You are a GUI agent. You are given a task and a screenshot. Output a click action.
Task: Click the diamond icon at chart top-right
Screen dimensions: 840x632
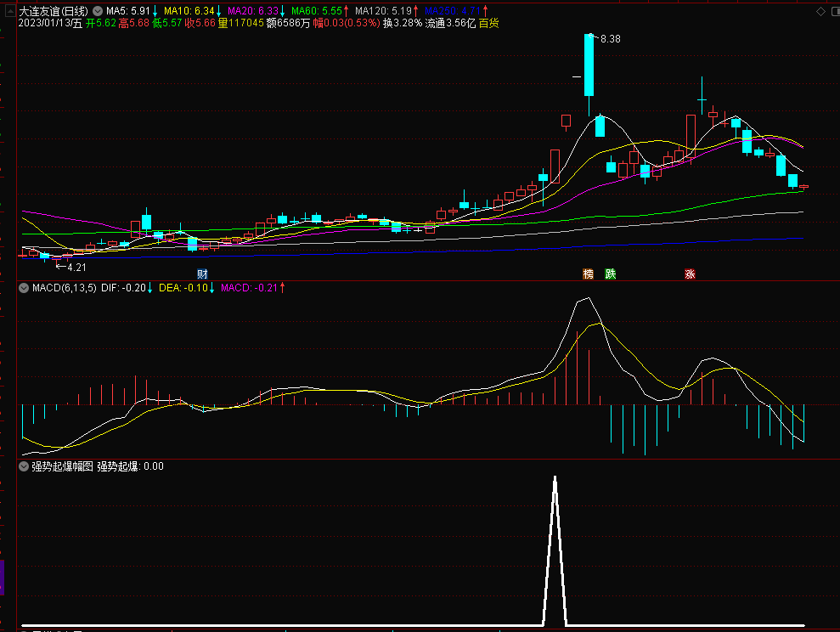point(820,11)
